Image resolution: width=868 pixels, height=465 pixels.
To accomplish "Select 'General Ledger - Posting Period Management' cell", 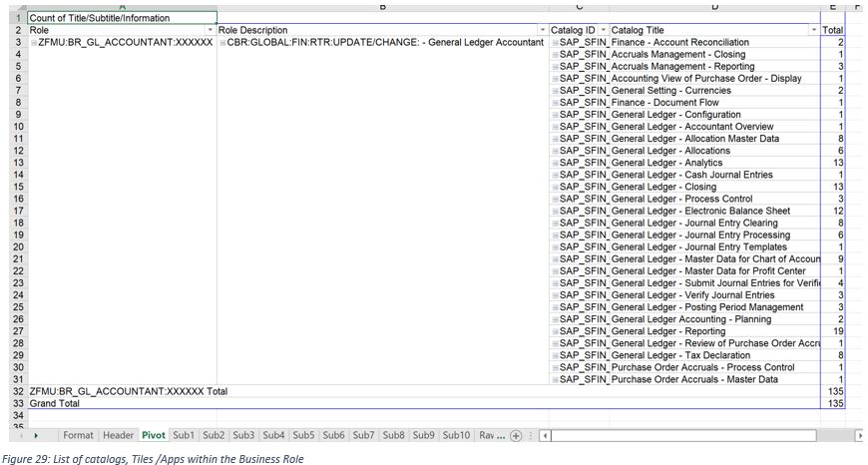I will coord(714,307).
